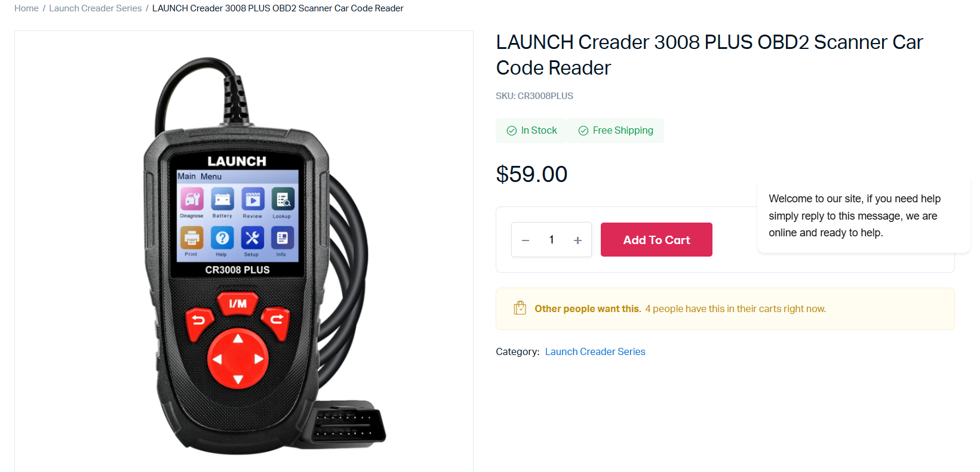
Task: Click the Add To Cart button
Action: point(656,240)
